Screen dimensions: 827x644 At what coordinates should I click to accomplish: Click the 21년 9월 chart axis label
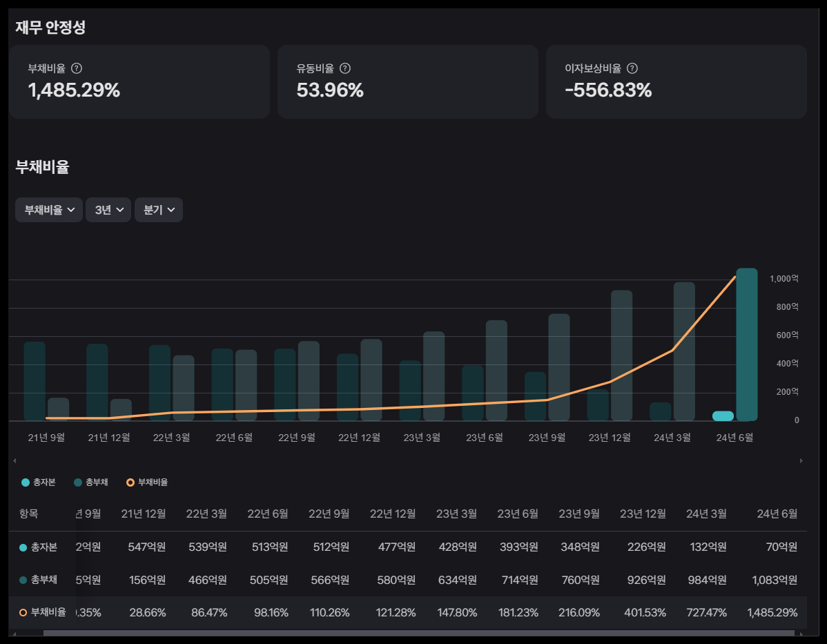[x=46, y=438]
